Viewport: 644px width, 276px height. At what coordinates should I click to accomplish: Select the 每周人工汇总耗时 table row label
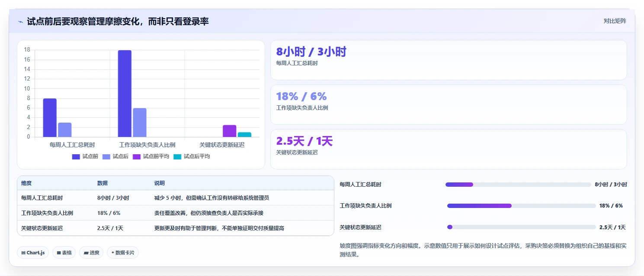point(42,198)
